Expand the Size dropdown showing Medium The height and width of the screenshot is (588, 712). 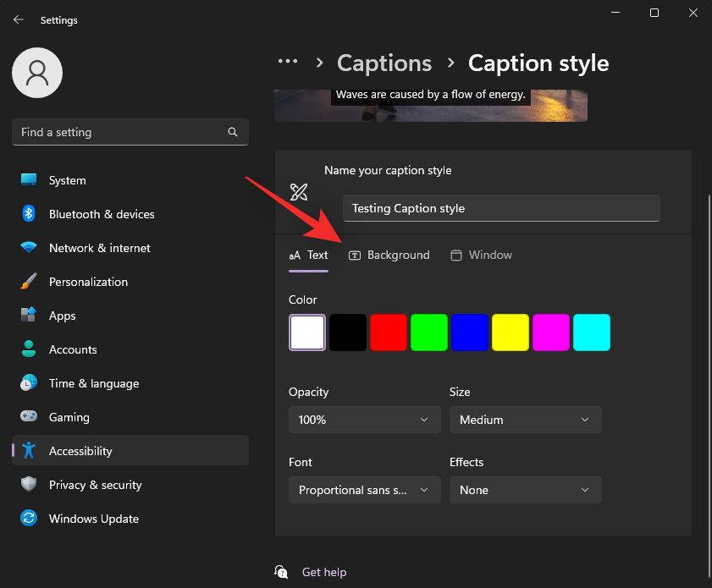point(525,420)
